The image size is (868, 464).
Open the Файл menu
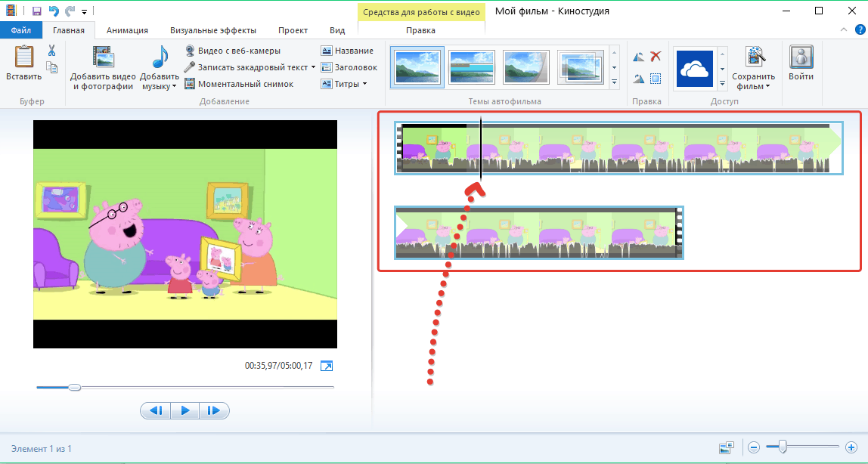coord(21,30)
